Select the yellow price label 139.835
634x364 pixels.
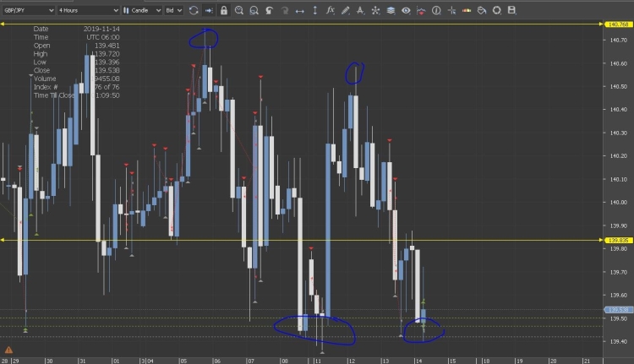618,241
